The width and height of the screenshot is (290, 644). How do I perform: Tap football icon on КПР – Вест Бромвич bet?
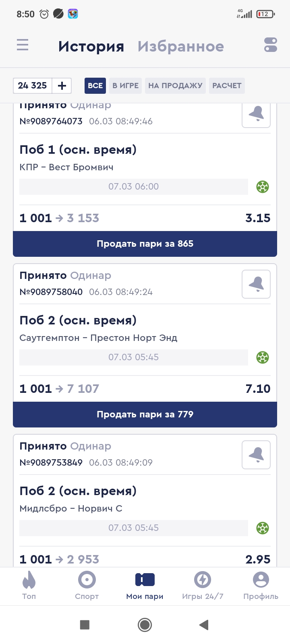(263, 187)
